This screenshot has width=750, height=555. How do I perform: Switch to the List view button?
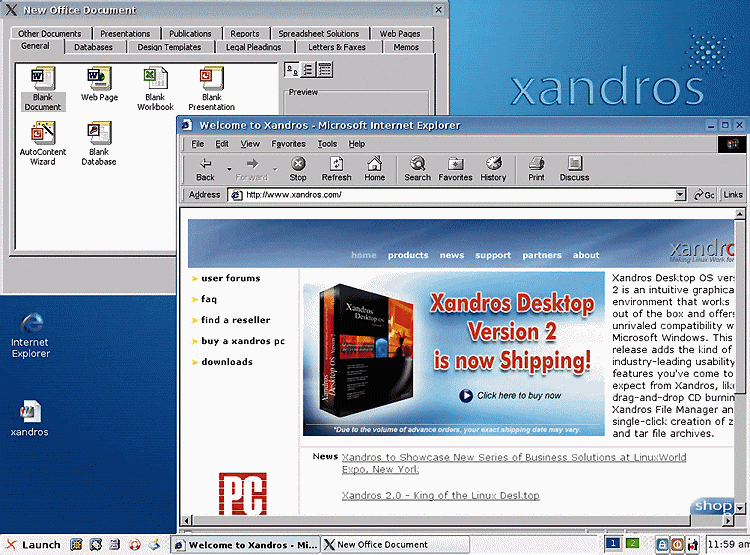point(308,69)
